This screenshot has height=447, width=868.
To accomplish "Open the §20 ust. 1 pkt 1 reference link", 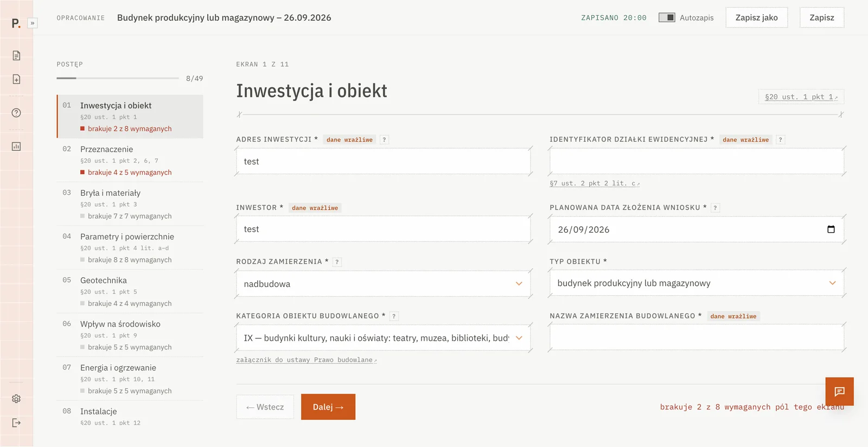I will [x=801, y=97].
